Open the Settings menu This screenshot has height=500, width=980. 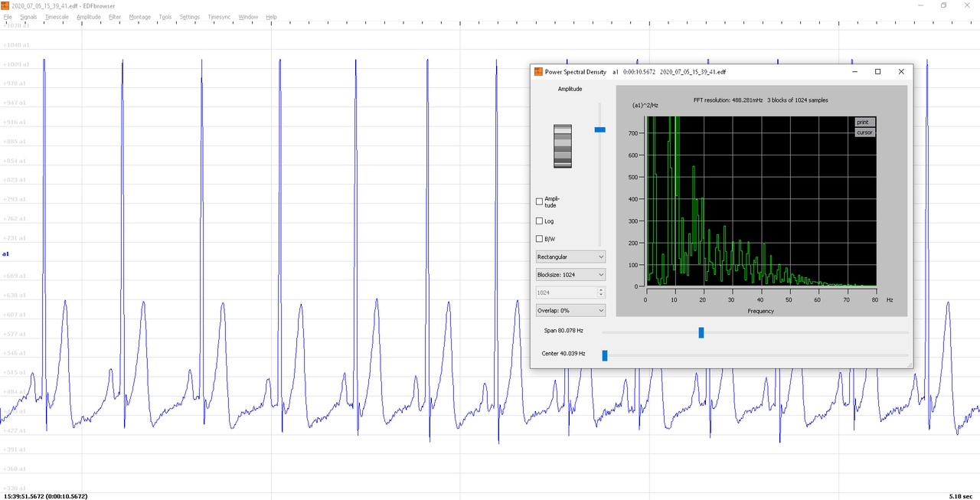pyautogui.click(x=190, y=17)
